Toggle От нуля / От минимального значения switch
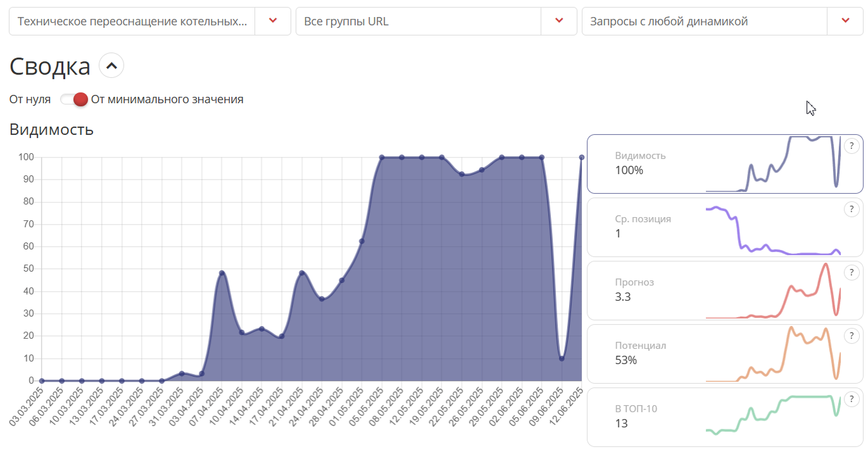The height and width of the screenshot is (459, 868). click(x=73, y=99)
